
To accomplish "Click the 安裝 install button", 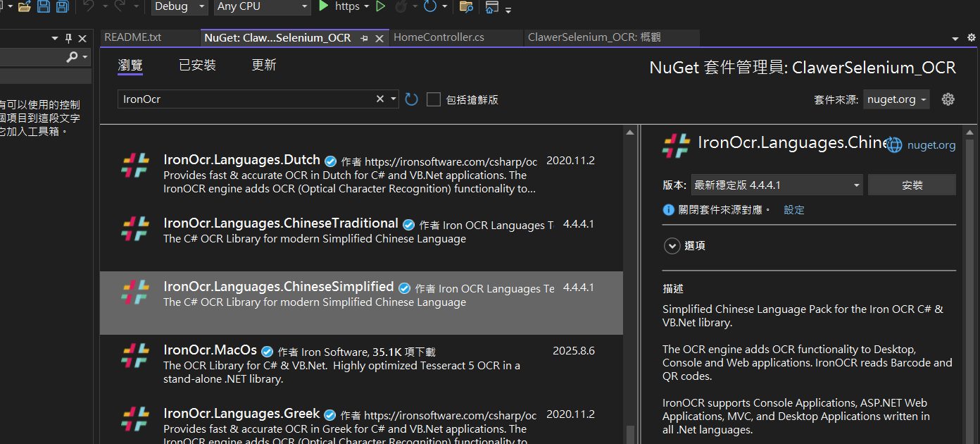I will click(912, 185).
